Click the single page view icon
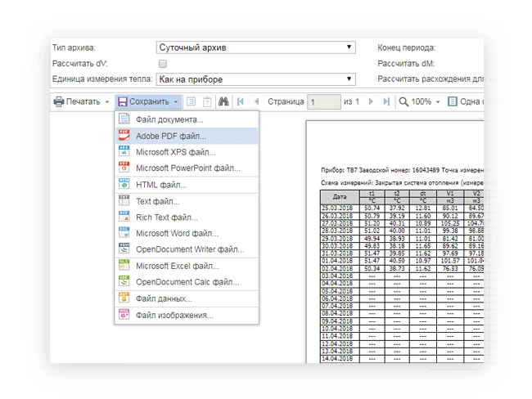 pos(453,101)
